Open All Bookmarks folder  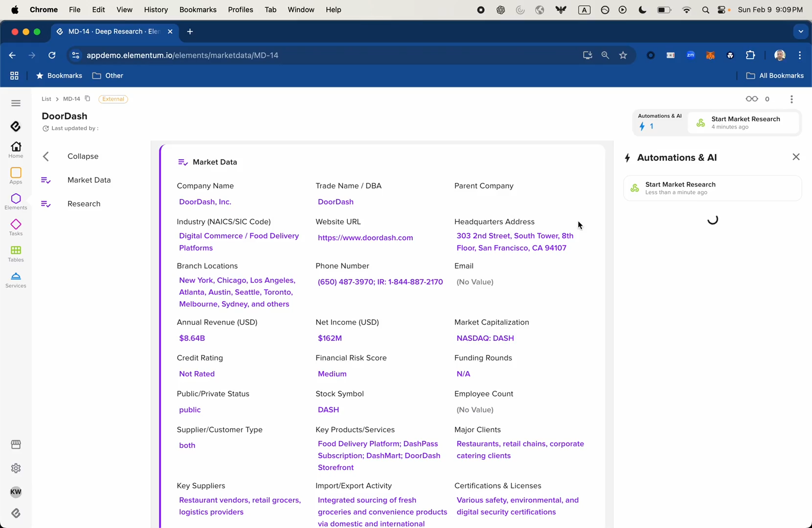775,76
